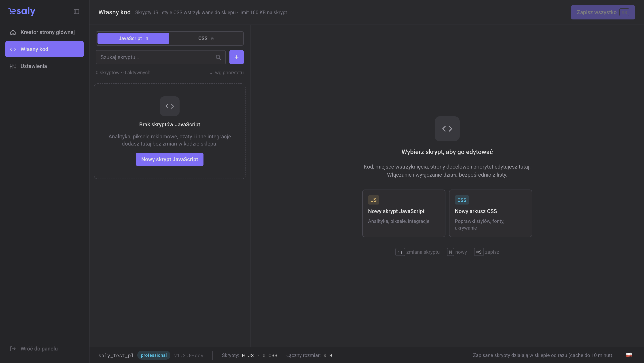The width and height of the screenshot is (644, 363).
Task: Open Kreator strony głównej
Action: pyautogui.click(x=44, y=32)
